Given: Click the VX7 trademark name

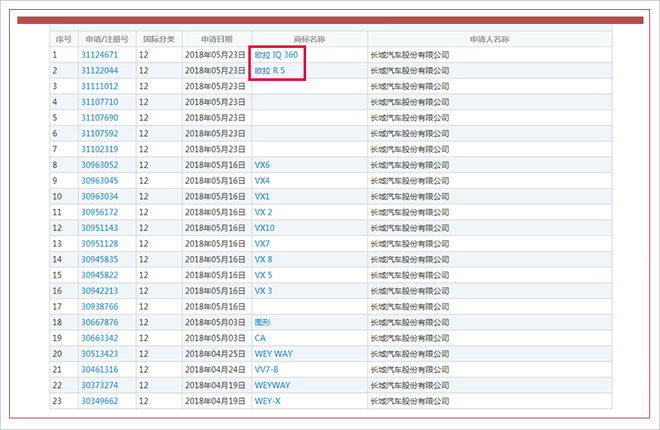Looking at the screenshot, I should (262, 244).
